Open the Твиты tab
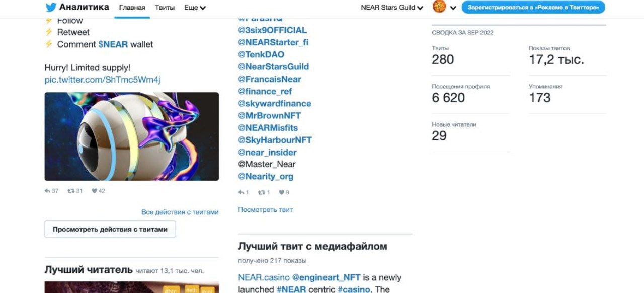 pyautogui.click(x=165, y=8)
